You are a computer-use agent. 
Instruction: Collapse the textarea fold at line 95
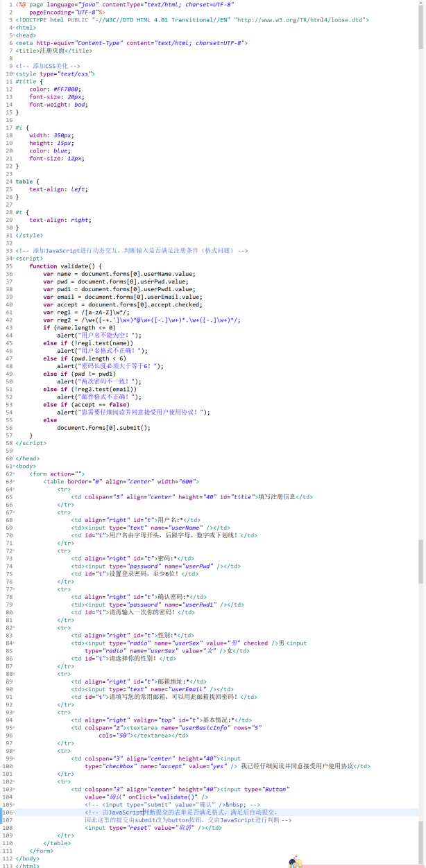[14, 728]
